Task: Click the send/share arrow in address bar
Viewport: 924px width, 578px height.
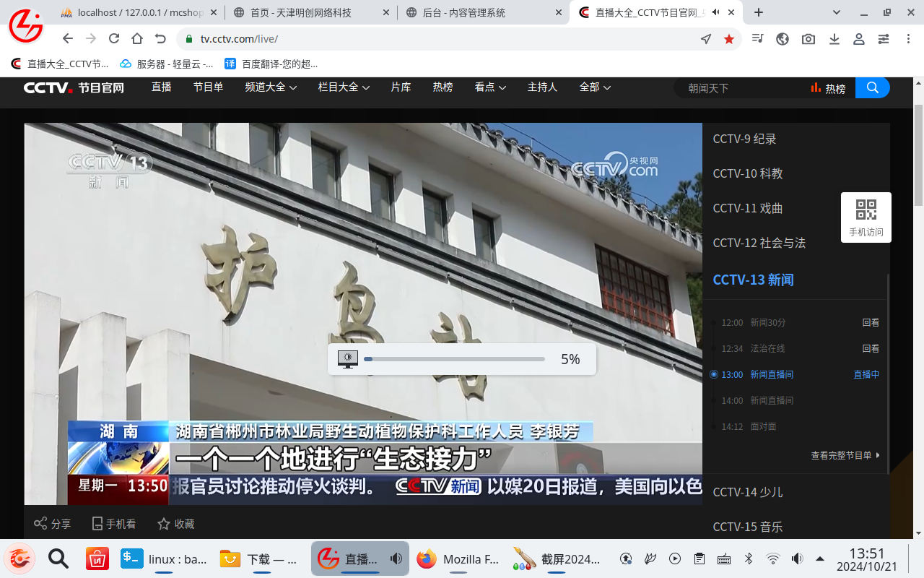Action: 706,39
